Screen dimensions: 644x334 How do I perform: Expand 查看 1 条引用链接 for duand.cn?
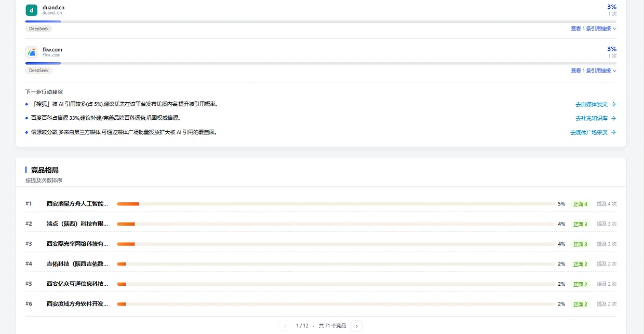coord(594,29)
